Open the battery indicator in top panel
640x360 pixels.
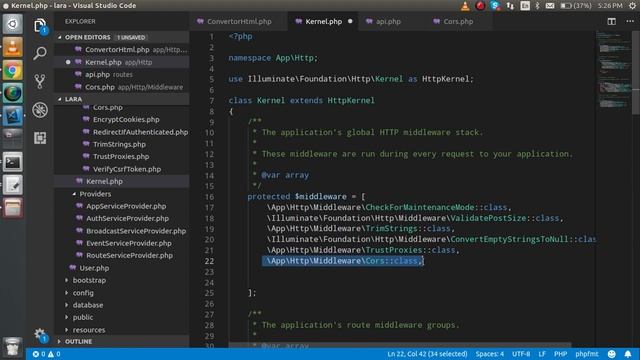click(576, 6)
